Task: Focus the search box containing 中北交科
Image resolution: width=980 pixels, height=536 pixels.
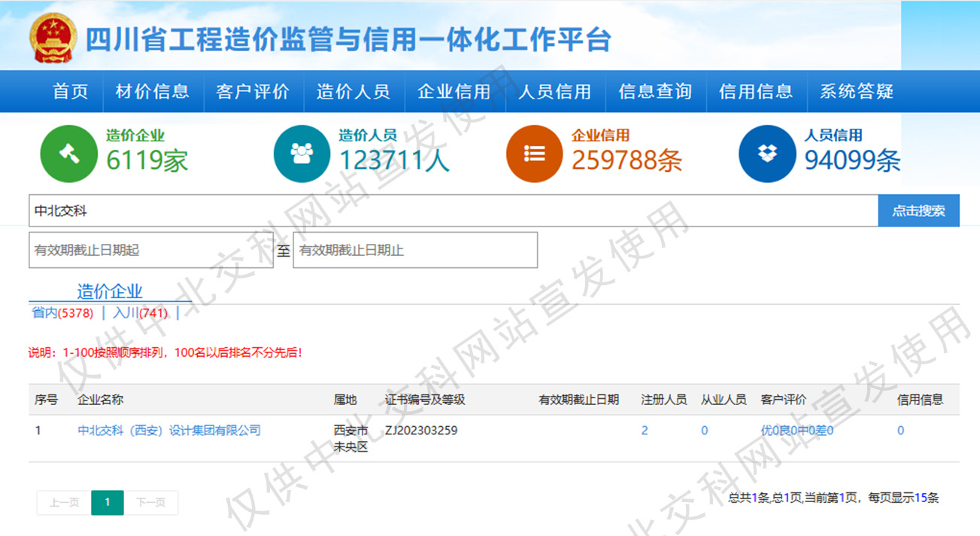Action: [453, 212]
